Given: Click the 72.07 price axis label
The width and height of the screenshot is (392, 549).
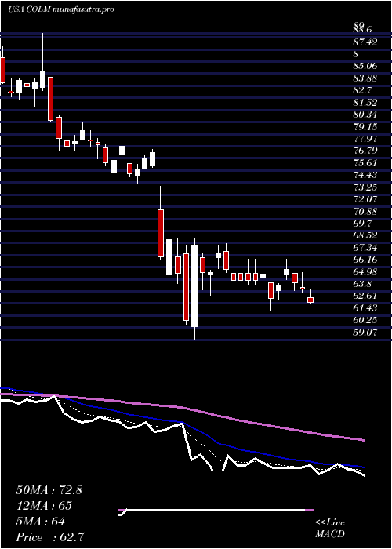Looking at the screenshot, I should point(365,199).
